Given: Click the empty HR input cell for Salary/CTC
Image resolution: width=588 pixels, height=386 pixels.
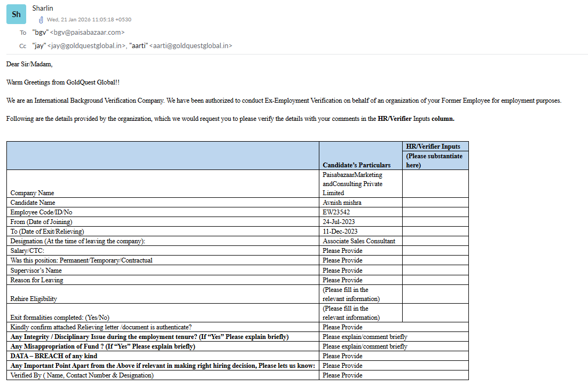Looking at the screenshot, I should coord(435,251).
